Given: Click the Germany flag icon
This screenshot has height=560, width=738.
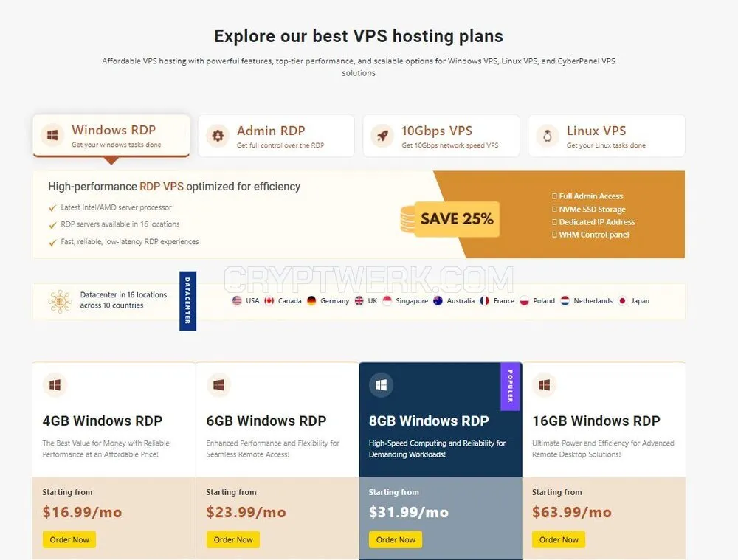Looking at the screenshot, I should point(311,301).
